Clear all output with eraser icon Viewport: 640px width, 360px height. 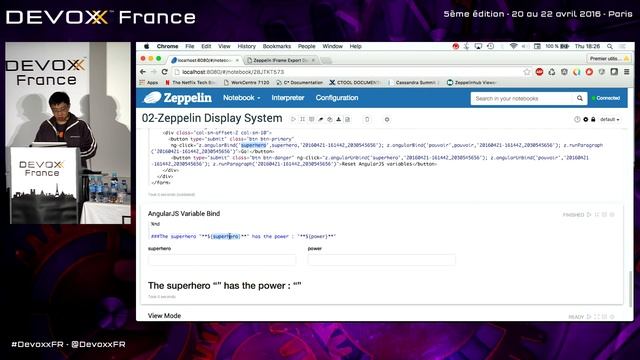coord(320,119)
